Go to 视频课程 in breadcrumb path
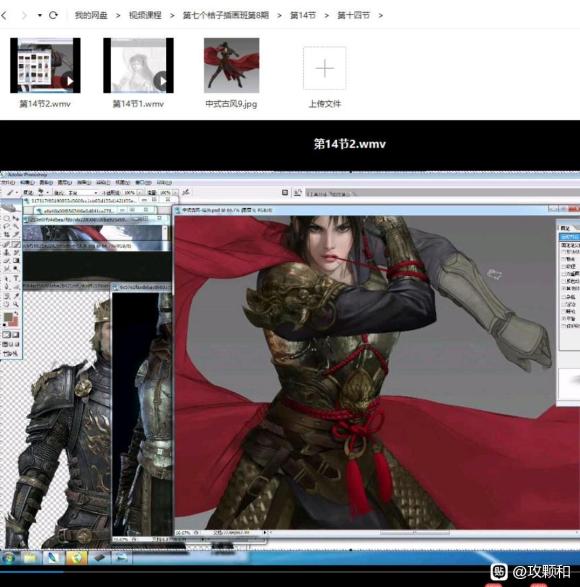Screen dimensions: 580x587 pos(145,15)
